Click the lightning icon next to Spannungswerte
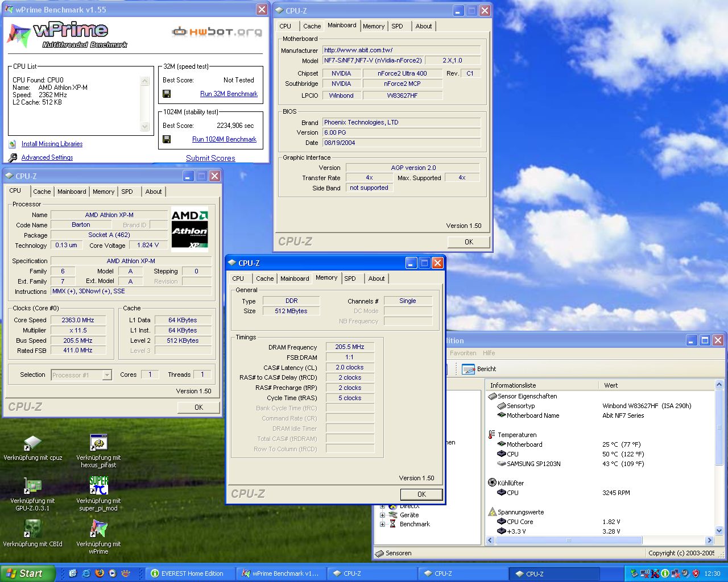Image resolution: width=728 pixels, height=582 pixels. coord(492,512)
